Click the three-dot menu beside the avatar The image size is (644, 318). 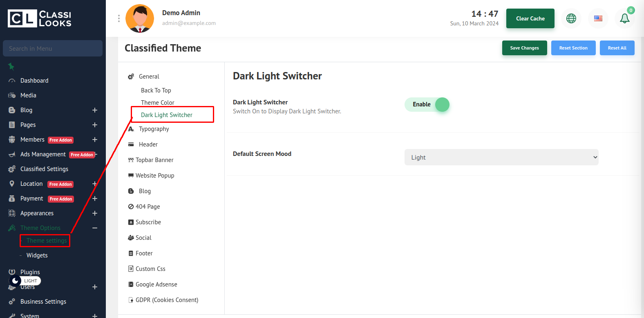click(119, 18)
